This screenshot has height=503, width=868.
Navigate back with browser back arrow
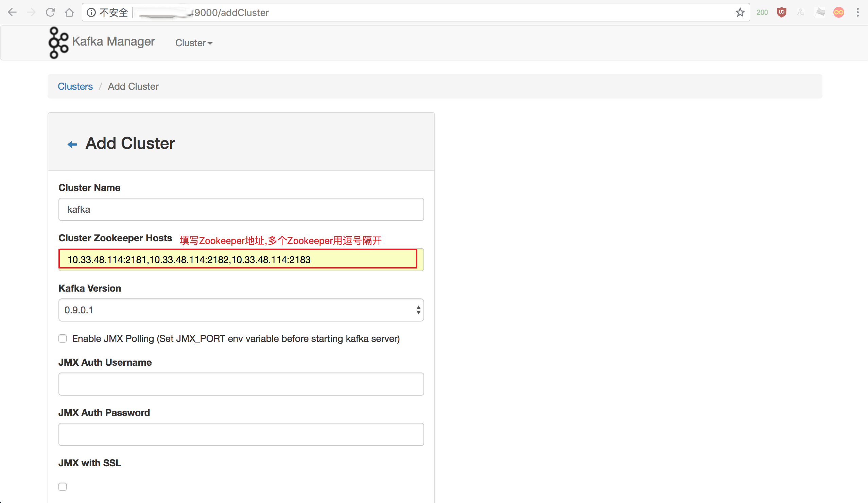(x=12, y=12)
